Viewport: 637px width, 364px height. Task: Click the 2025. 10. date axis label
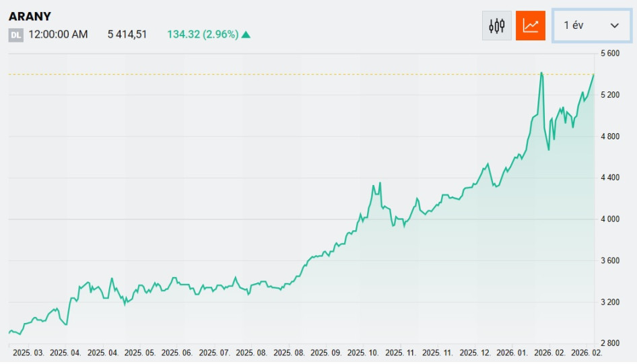(x=364, y=353)
